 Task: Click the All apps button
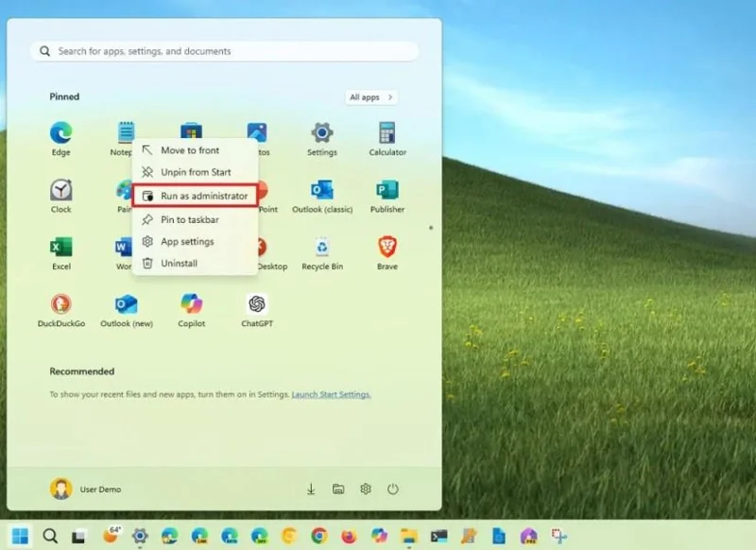tap(371, 97)
